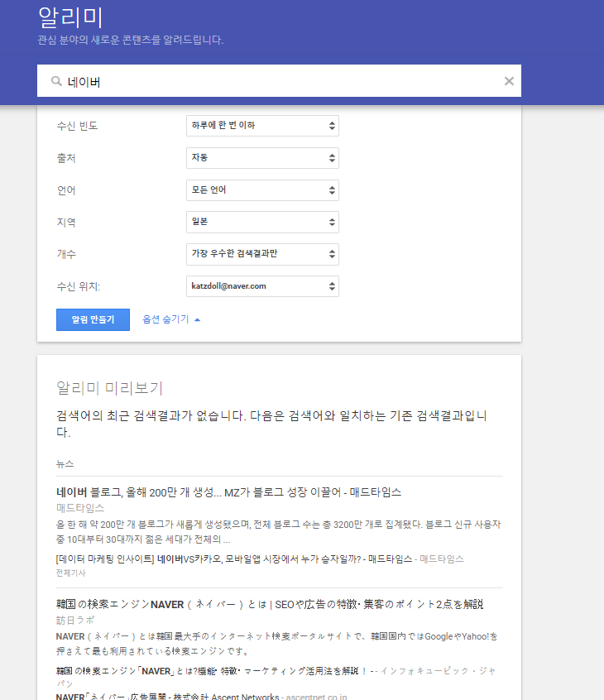Viewport: 604px width, 700px height.
Task: Click the 전체기사 link
Action: tap(70, 573)
